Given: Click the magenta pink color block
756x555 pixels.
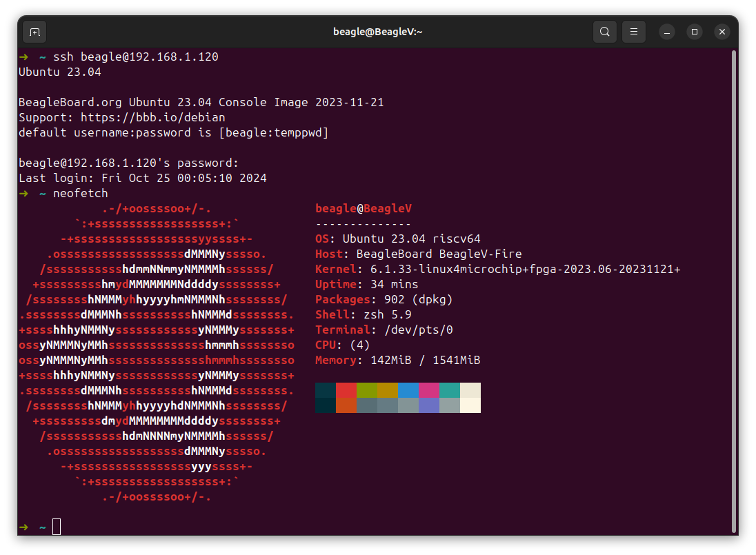Looking at the screenshot, I should [429, 390].
